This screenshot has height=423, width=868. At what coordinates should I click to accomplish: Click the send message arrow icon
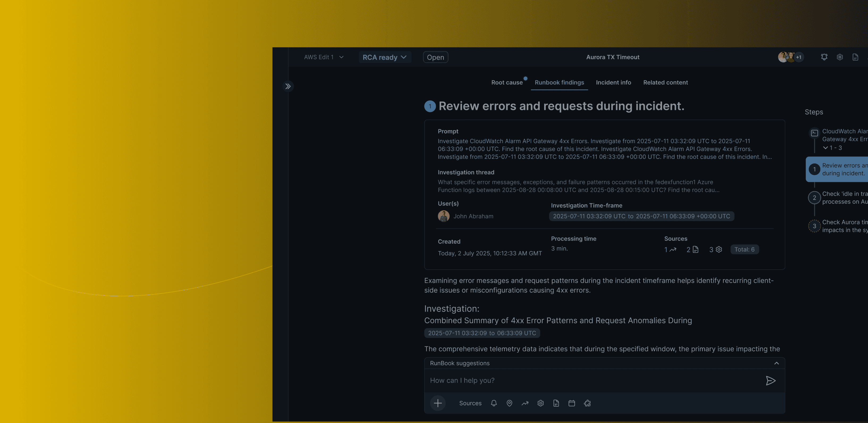coord(770,380)
